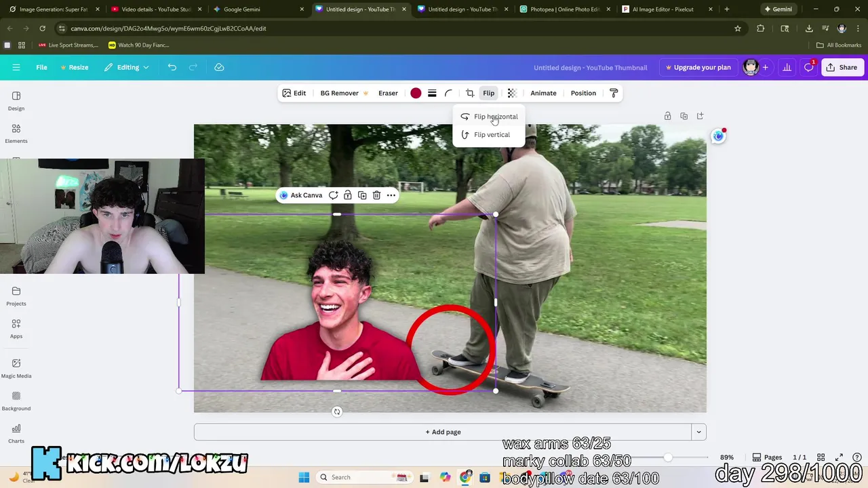Duplicate the selected element
Viewport: 868px width, 488px height.
click(362, 195)
